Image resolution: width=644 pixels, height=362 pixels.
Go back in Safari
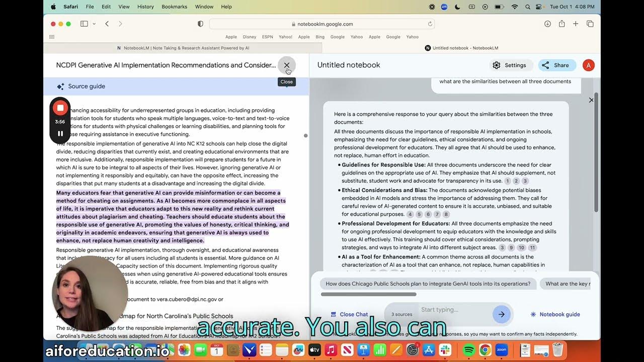tap(107, 24)
